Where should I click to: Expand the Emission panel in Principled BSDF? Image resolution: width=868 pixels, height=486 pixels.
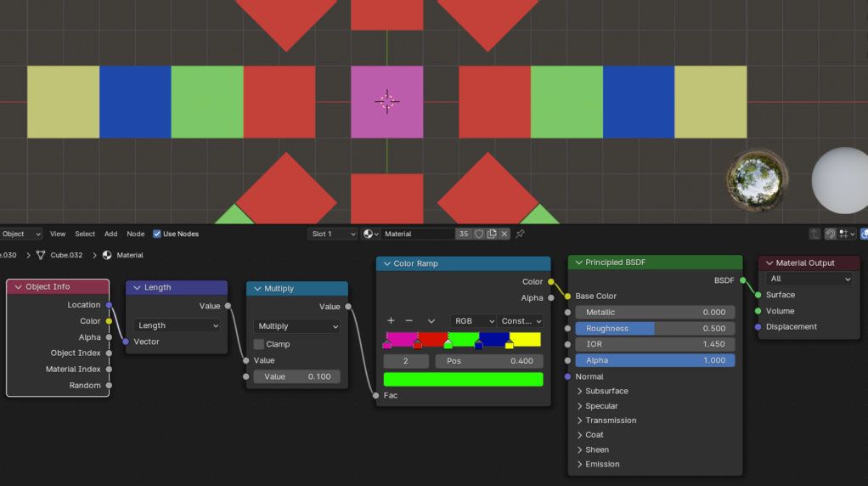point(580,464)
